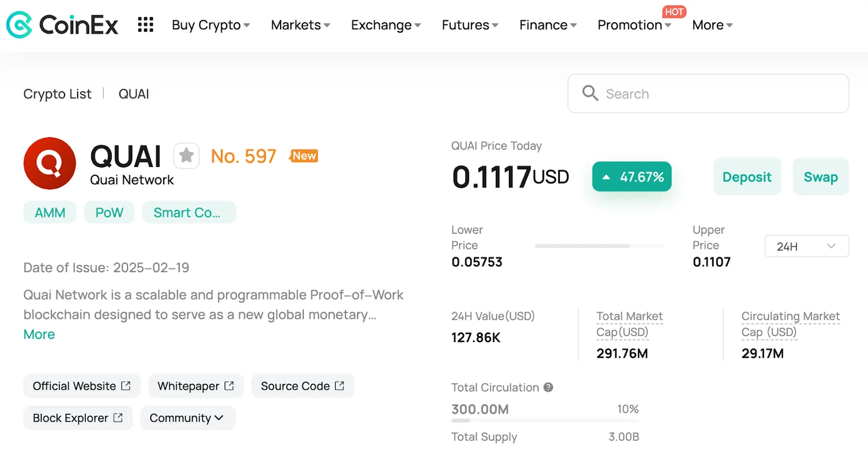Click the total circulation progress bar

pos(545,421)
